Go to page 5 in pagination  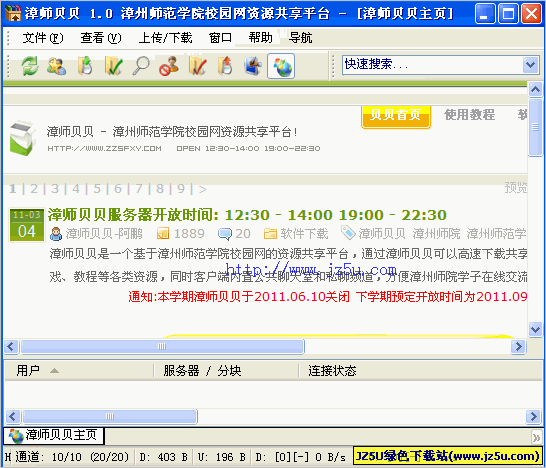click(x=97, y=189)
